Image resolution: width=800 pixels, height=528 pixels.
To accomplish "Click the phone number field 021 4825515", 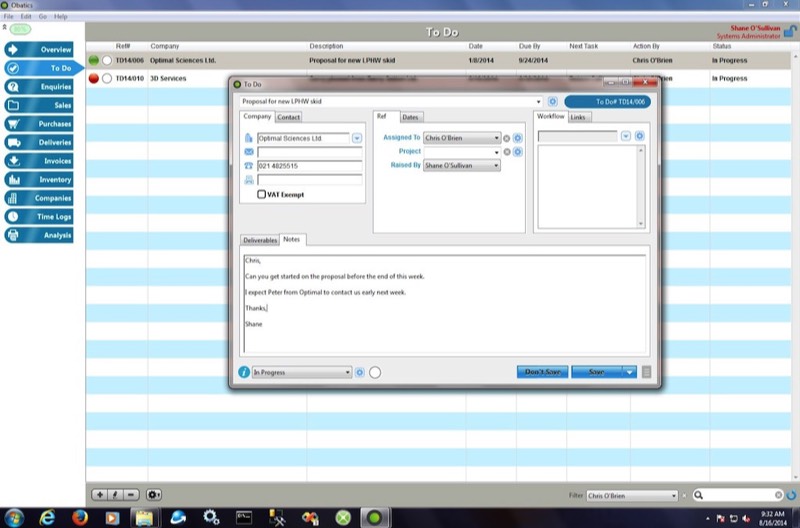I will tap(310, 166).
